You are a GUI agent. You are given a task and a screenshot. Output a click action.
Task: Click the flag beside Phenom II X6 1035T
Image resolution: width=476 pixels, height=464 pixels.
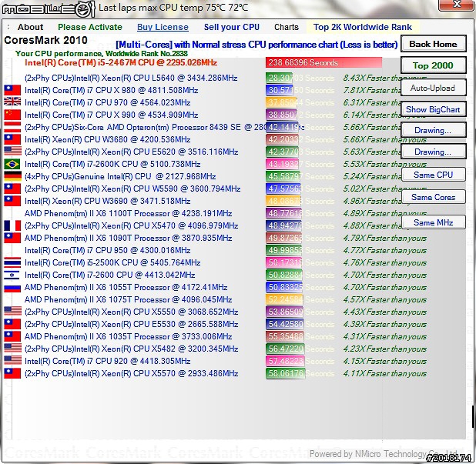point(12,336)
